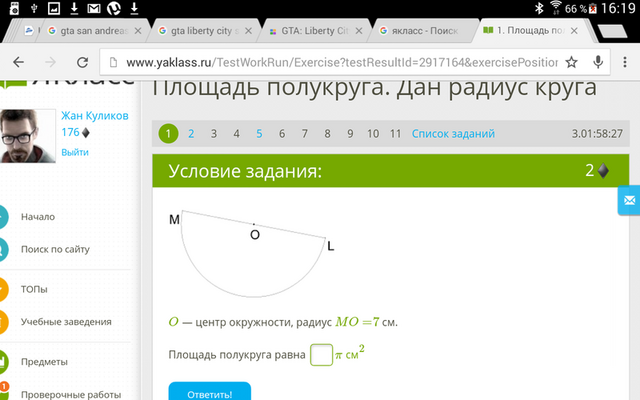Tap the uTorrent notification icon
640x400 pixels.
(x=114, y=8)
